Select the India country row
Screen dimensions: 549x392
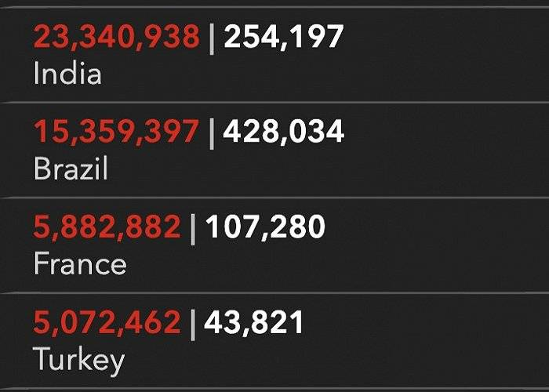tap(274, 55)
